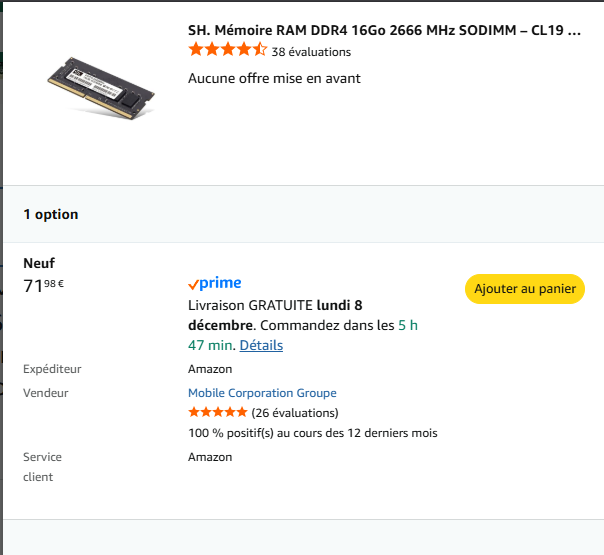The width and height of the screenshot is (604, 555).
Task: Click the (26 évaluations) seller rating count
Action: coord(295,413)
